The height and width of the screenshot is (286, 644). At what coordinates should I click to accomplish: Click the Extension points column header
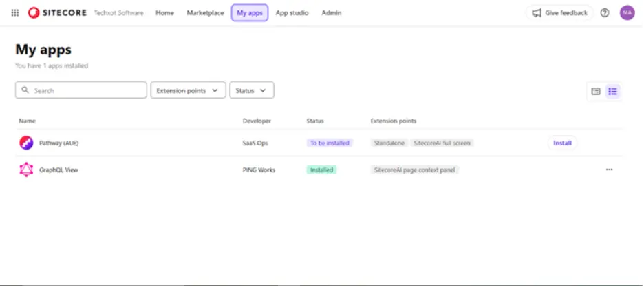click(x=394, y=121)
